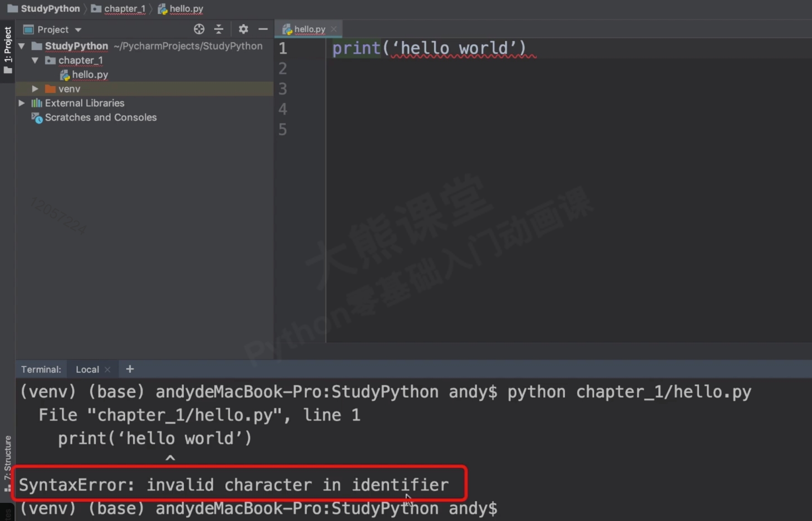Collapse the StudyPython root node
Image resolution: width=812 pixels, height=521 pixels.
(21, 46)
